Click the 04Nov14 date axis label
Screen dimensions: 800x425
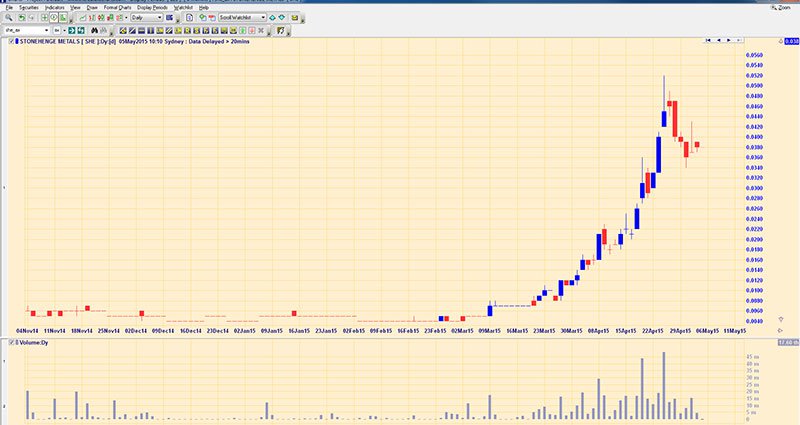(28, 331)
